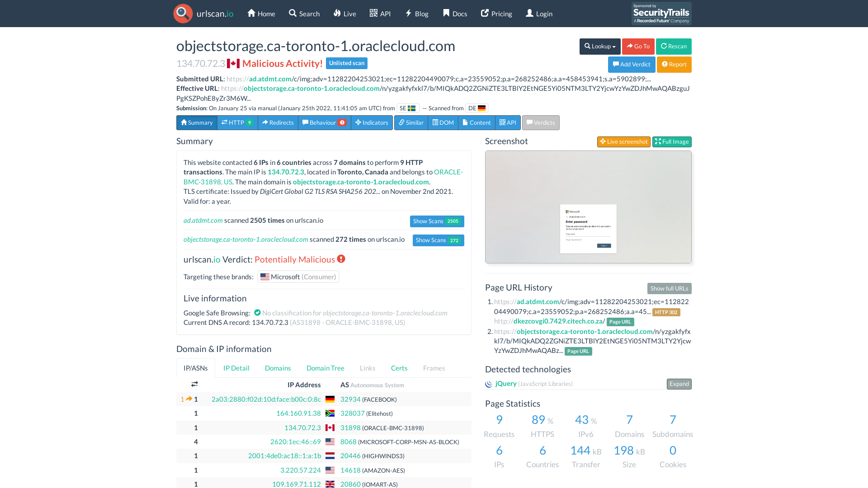This screenshot has width=868, height=488.
Task: Open the Pricing page
Action: pos(496,14)
